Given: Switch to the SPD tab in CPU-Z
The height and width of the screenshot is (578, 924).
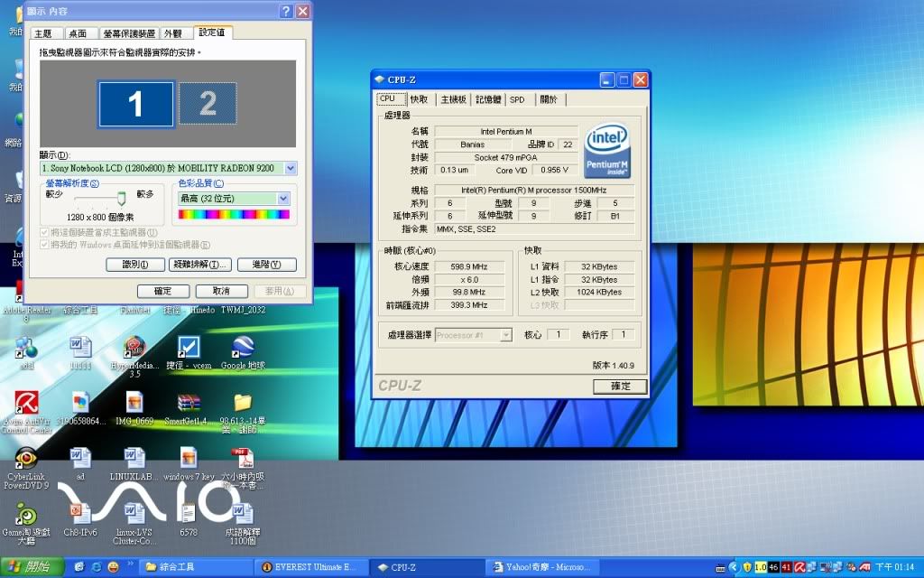Looking at the screenshot, I should coord(517,99).
